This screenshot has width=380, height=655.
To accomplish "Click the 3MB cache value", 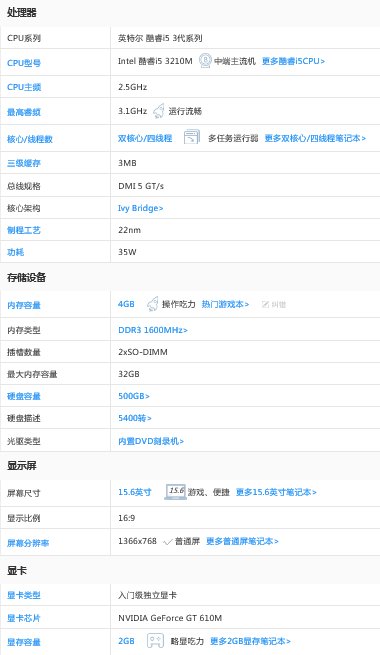I will (127, 163).
